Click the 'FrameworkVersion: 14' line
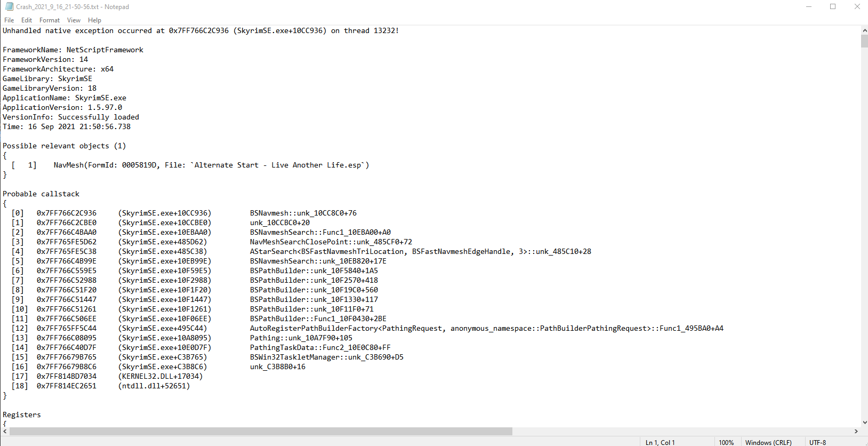Viewport: 868px width, 446px height. click(45, 59)
